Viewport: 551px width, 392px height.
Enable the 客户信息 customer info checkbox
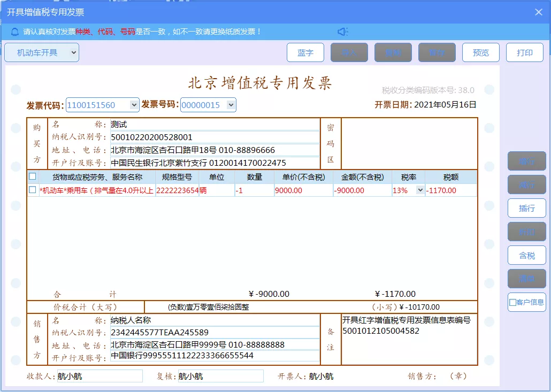(x=512, y=302)
